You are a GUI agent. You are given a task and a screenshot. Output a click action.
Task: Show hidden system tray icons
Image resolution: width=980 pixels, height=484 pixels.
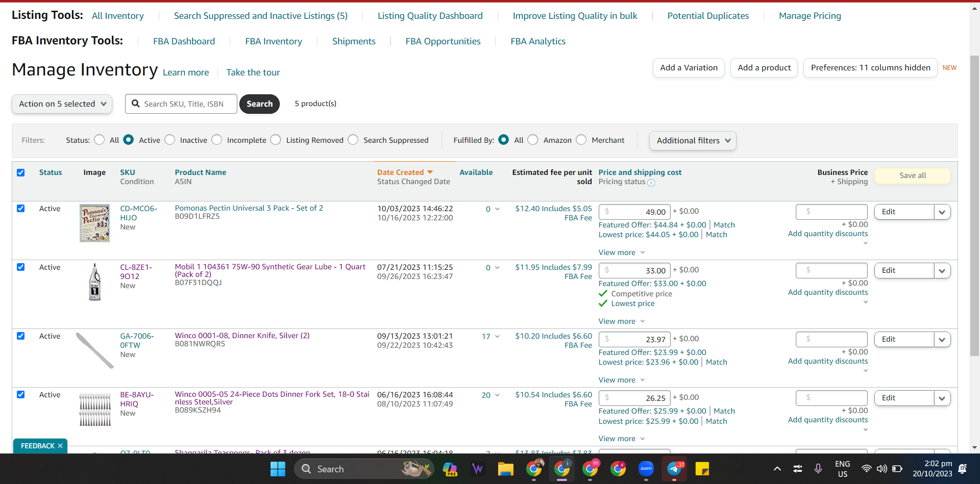777,469
